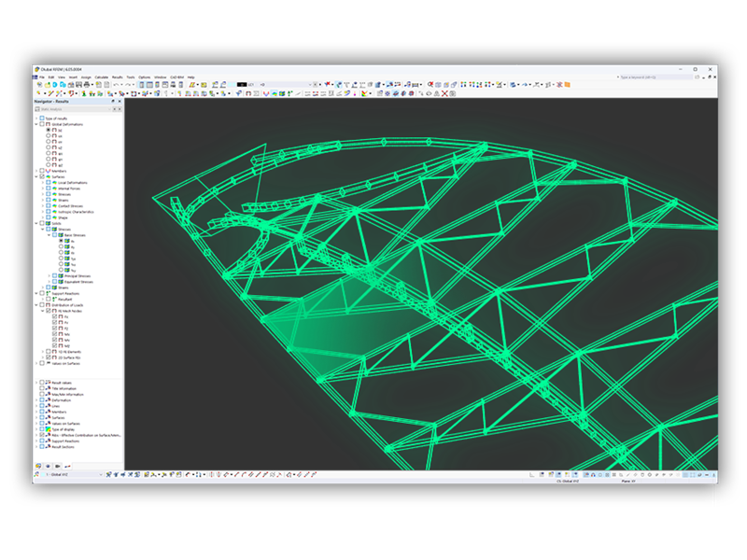Click the camera tab icon below navigator

point(58,466)
